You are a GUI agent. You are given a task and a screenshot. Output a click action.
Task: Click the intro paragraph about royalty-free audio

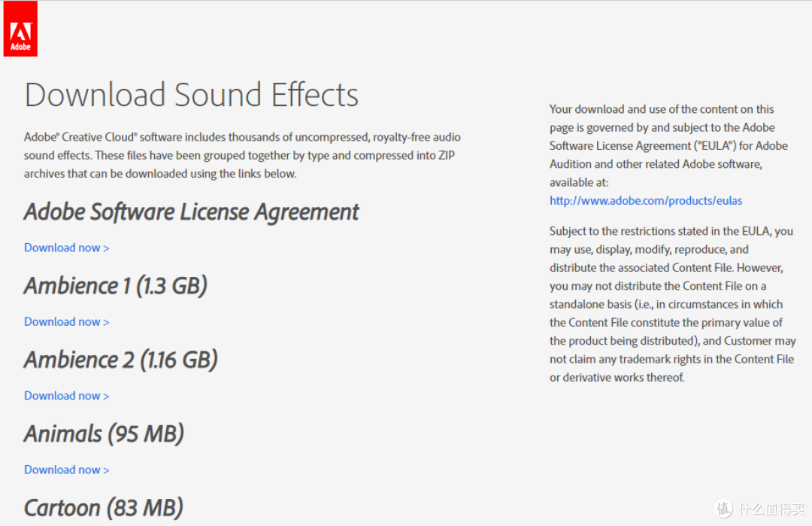(x=242, y=155)
